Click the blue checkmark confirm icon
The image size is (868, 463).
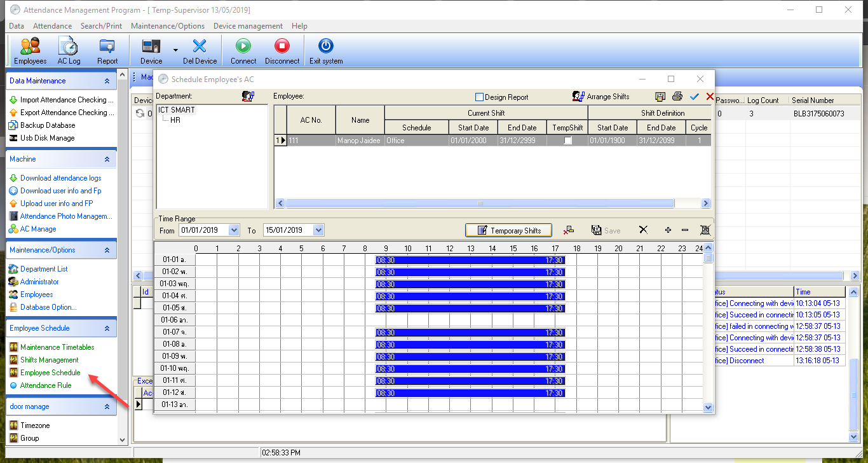694,97
